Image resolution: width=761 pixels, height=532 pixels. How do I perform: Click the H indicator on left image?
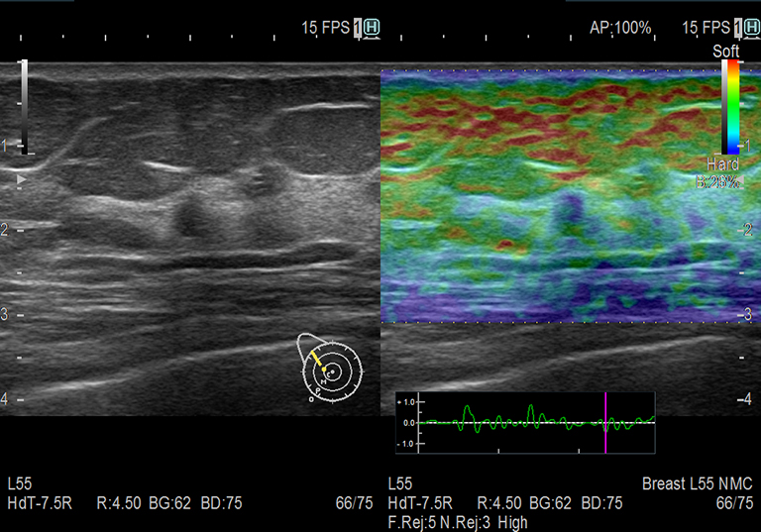point(372,29)
